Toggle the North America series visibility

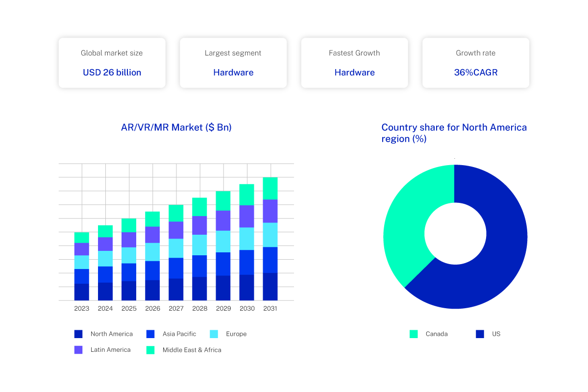coord(78,334)
